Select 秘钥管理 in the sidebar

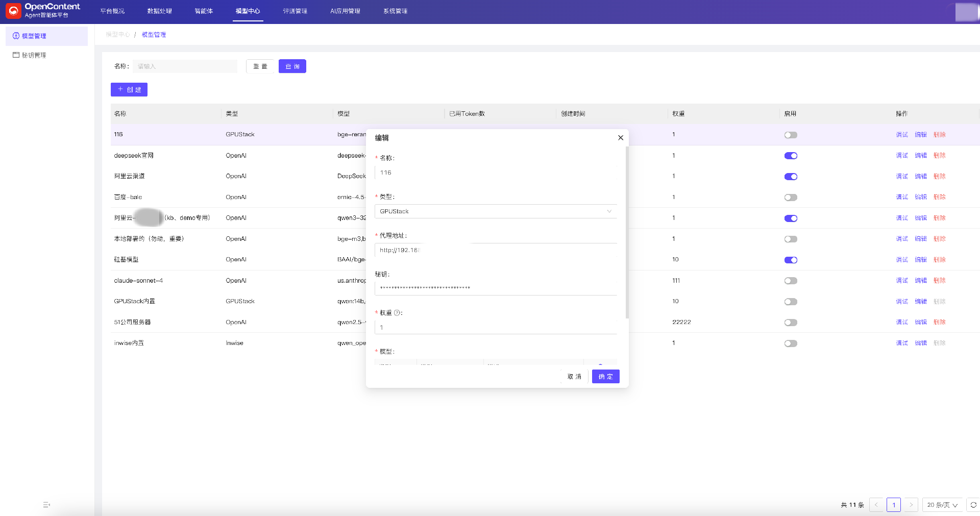46,55
